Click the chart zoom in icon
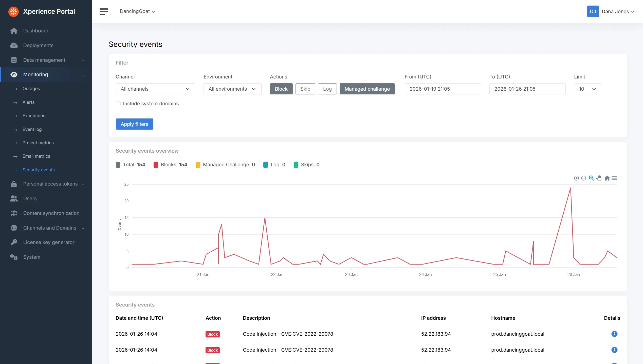The image size is (643, 364). pos(576,178)
